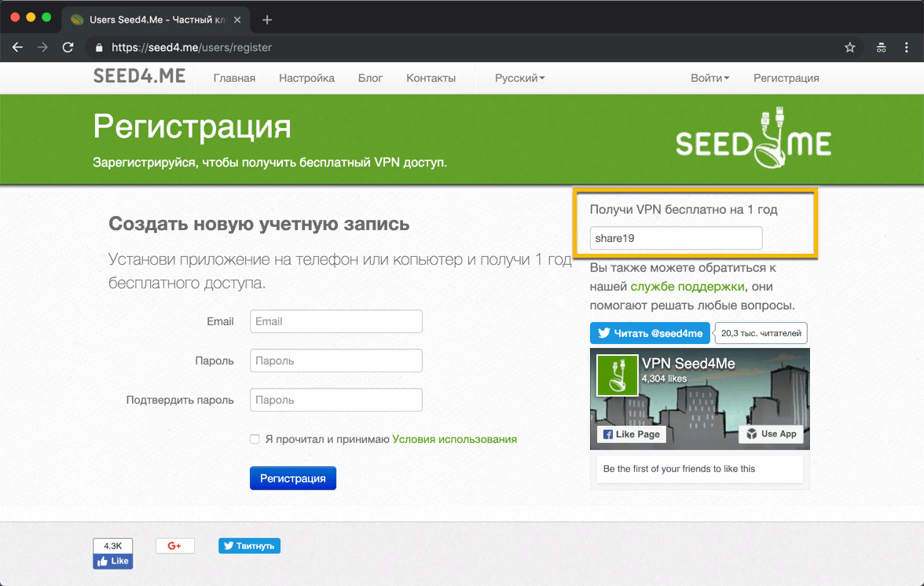Reload the page with refresh icon
The image size is (924, 586).
click(x=68, y=48)
